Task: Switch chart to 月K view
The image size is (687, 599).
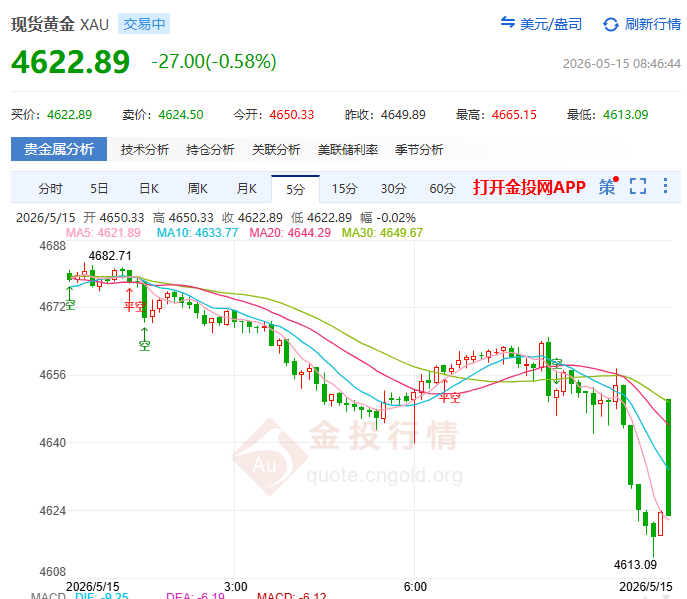Action: [x=247, y=189]
